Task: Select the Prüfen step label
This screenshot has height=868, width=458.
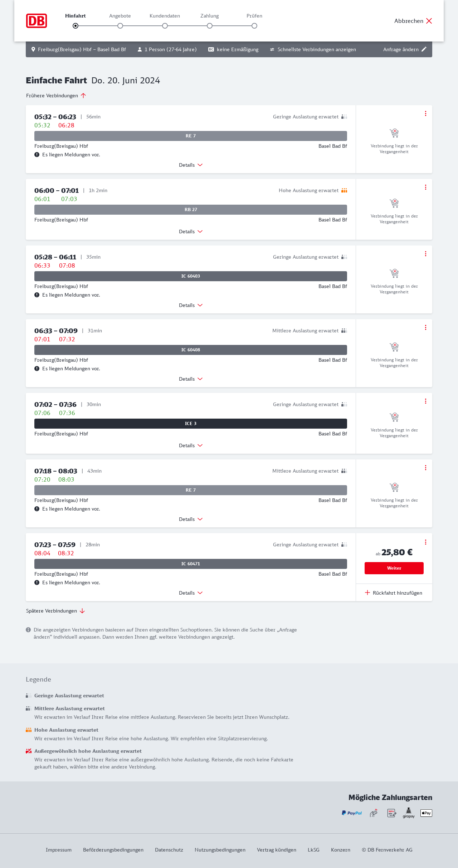Action: 254,16
